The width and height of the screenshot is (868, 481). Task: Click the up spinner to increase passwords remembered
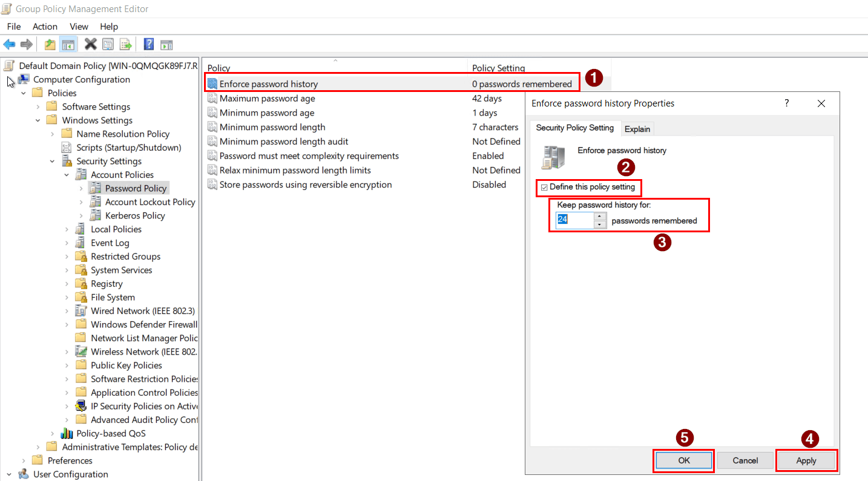point(599,216)
